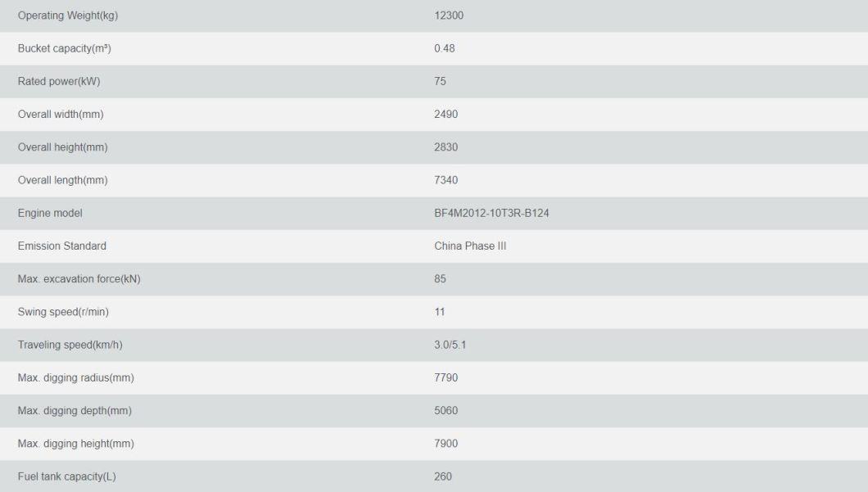This screenshot has width=868, height=492.
Task: Click the Overall length(mm) label
Action: [x=62, y=180]
